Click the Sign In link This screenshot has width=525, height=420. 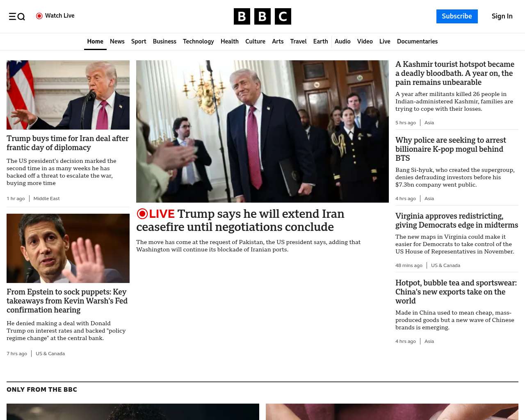click(502, 16)
